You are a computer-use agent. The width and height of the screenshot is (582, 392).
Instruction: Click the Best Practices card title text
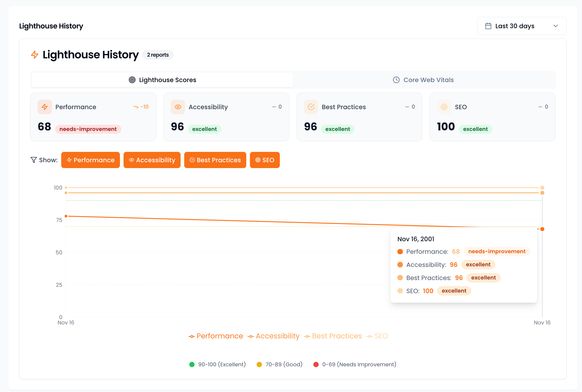pyautogui.click(x=344, y=107)
